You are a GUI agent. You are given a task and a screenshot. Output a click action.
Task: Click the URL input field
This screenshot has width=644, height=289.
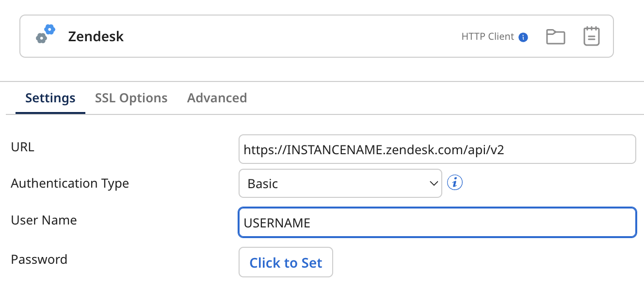pyautogui.click(x=436, y=149)
